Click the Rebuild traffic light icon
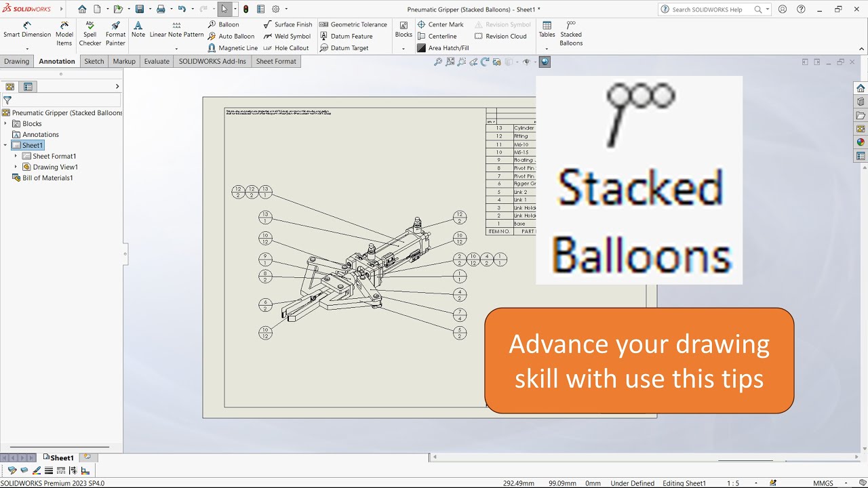The width and height of the screenshot is (868, 488). pyautogui.click(x=245, y=9)
